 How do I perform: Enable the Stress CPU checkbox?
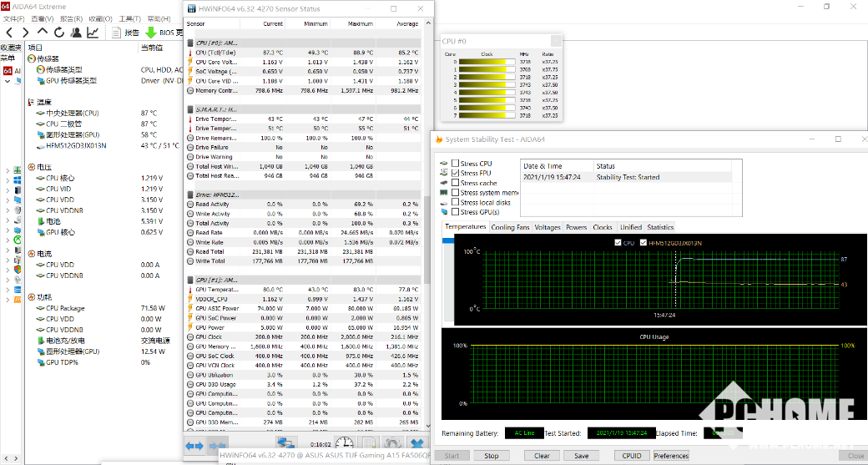click(x=455, y=164)
